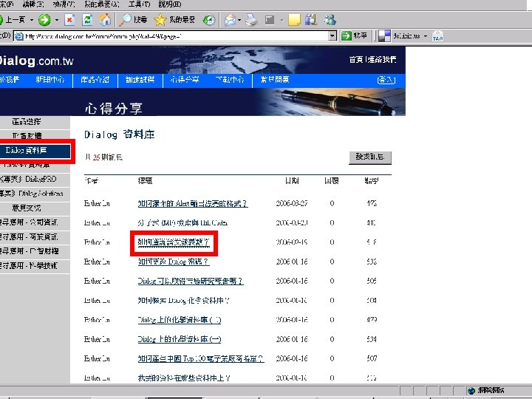Image resolution: width=532 pixels, height=399 pixels.
Task: Click the gray Edit page icon
Action: (x=270, y=20)
